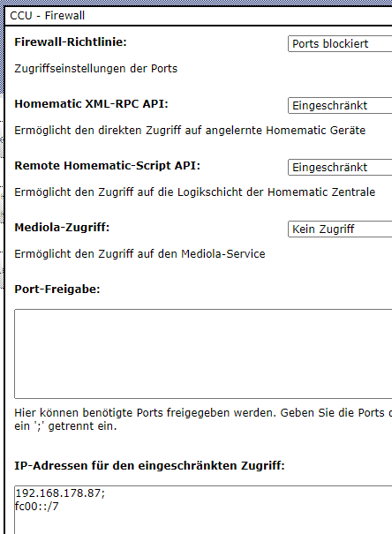Click the 'Zugriffseinstellungen der Ports' description text
The width and height of the screenshot is (392, 534).
95,69
